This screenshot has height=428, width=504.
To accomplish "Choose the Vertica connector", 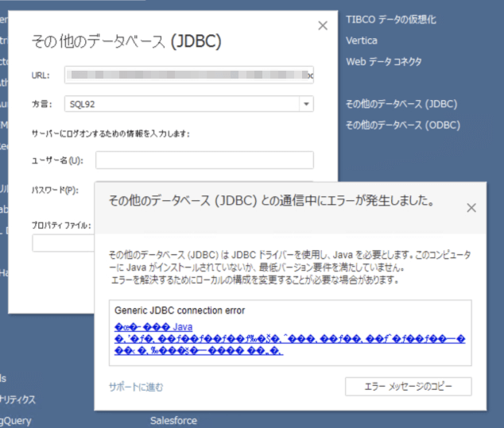I will (362, 40).
